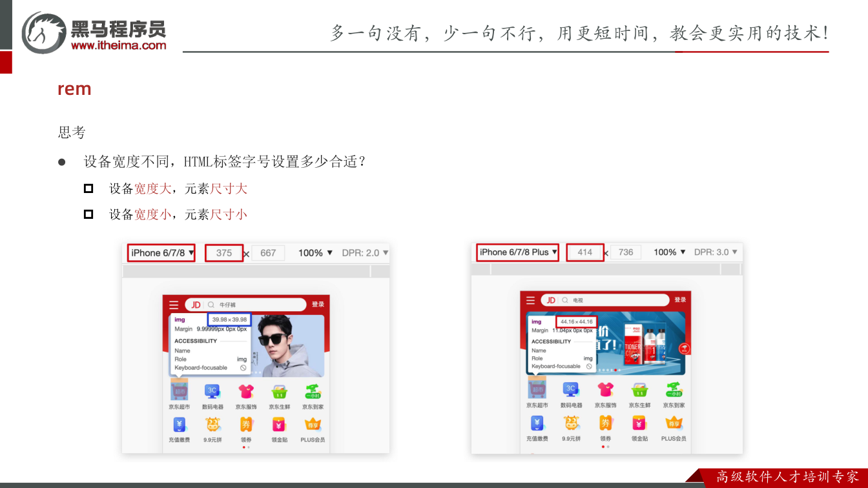Viewport: 868px width, 488px height.
Task: Click 登录 in the iPhone 6/7/8 preview
Action: pyautogui.click(x=318, y=305)
